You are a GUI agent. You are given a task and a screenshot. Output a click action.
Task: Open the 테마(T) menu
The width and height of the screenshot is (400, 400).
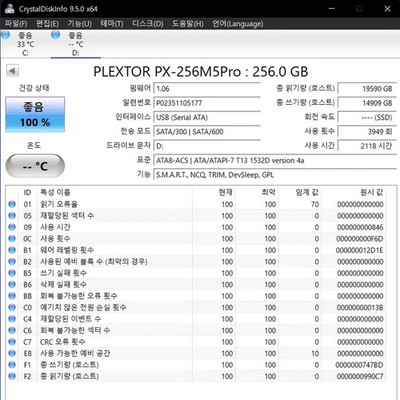(112, 24)
